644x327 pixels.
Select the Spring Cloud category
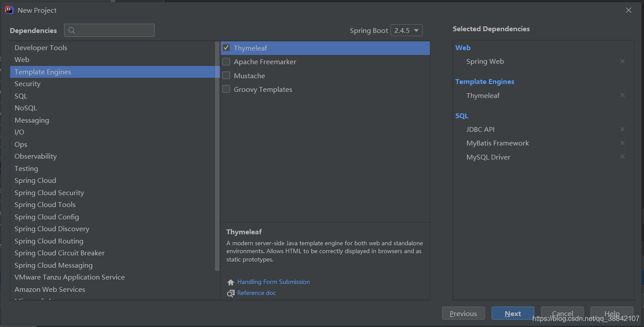[112, 180]
